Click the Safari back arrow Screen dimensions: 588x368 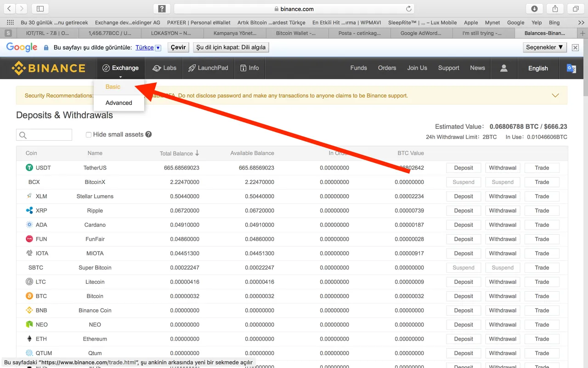pyautogui.click(x=9, y=9)
